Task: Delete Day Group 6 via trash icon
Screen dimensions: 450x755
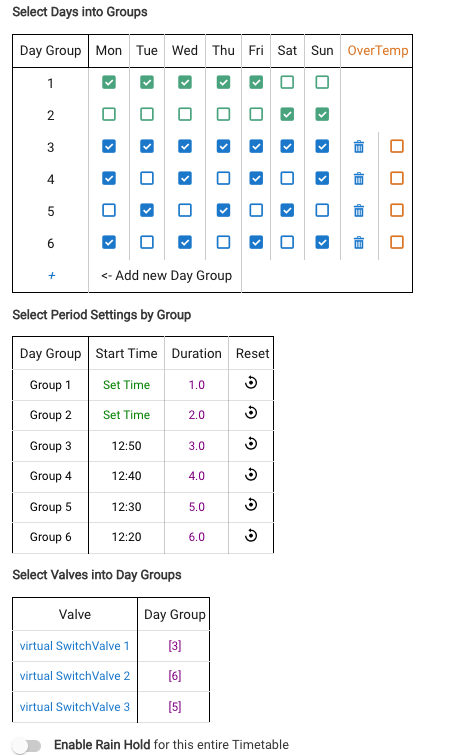Action: [359, 242]
